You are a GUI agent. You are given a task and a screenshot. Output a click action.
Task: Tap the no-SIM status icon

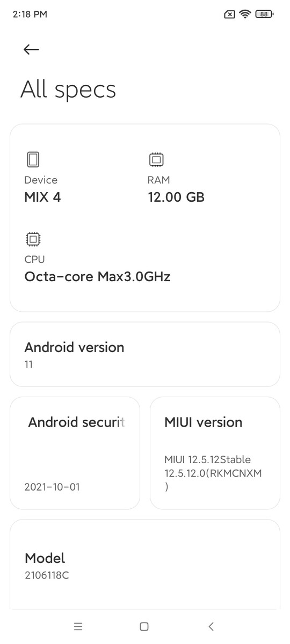click(229, 14)
